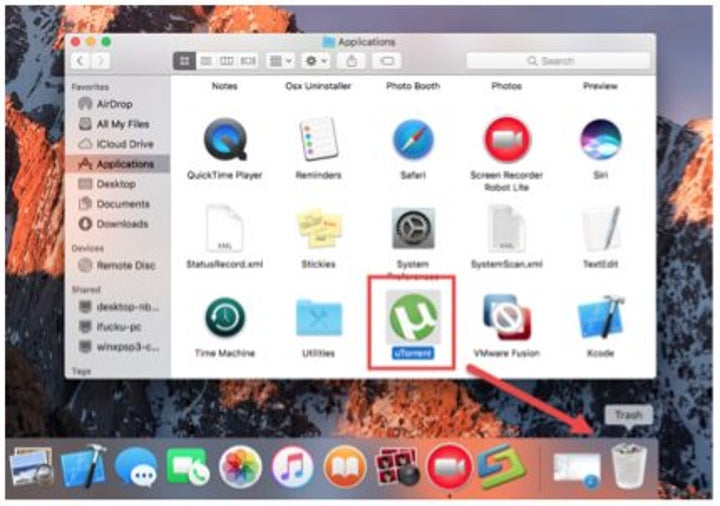Select the uTorrent application icon
This screenshot has height=506, width=720.
click(x=413, y=315)
